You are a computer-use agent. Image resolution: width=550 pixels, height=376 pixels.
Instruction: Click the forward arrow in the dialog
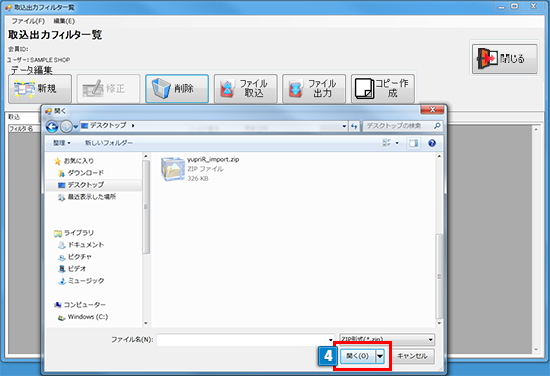(66, 126)
